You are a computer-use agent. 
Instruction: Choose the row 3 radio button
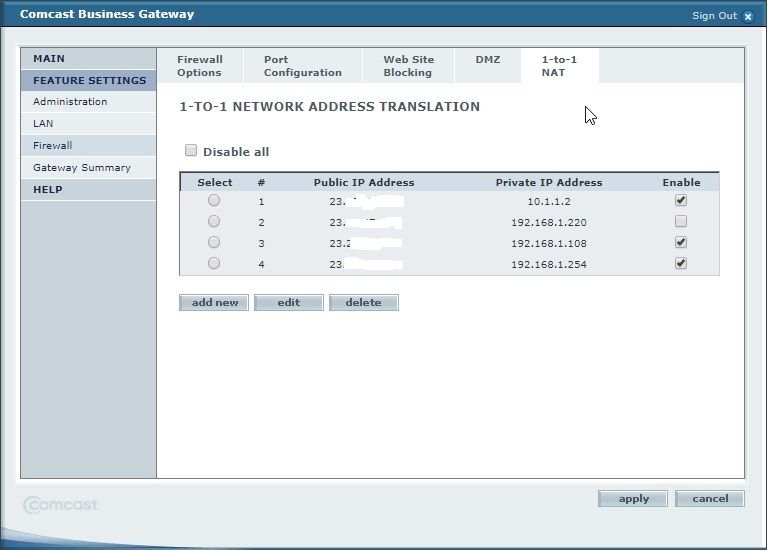214,242
